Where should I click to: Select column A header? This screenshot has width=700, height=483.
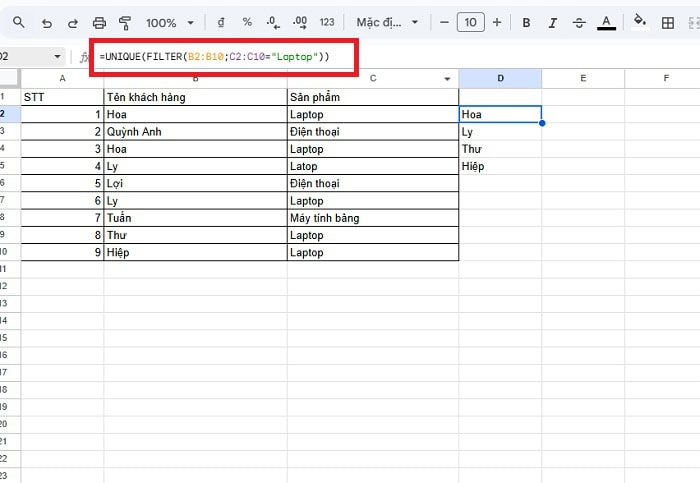pos(62,79)
